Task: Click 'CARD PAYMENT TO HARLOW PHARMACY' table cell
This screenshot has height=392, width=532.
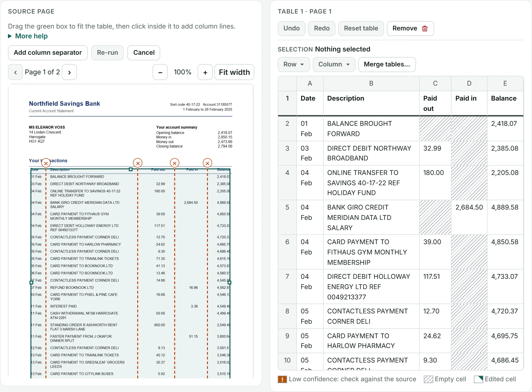Action: tap(371, 341)
